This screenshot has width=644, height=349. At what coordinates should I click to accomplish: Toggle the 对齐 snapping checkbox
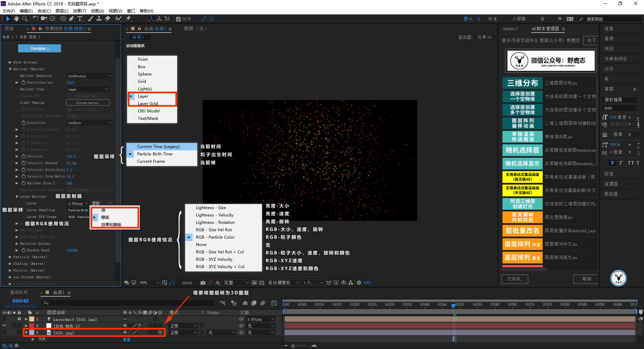point(178,19)
